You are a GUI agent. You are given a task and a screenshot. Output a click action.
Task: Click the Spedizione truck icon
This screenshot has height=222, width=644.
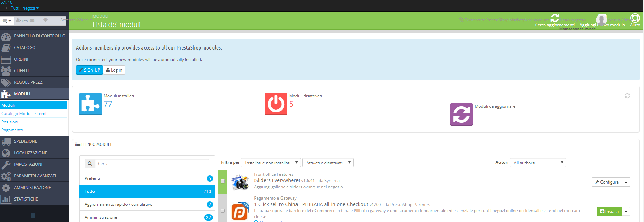coord(6,141)
